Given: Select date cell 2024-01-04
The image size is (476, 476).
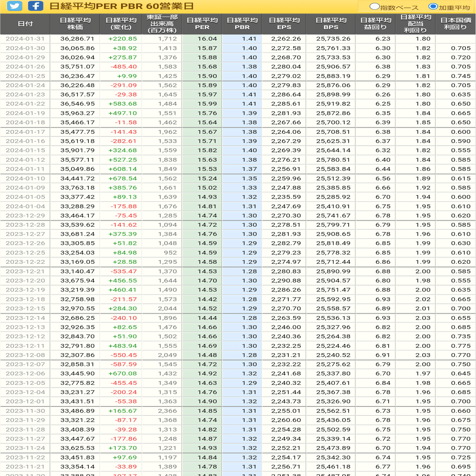Looking at the screenshot, I should 25,207.
